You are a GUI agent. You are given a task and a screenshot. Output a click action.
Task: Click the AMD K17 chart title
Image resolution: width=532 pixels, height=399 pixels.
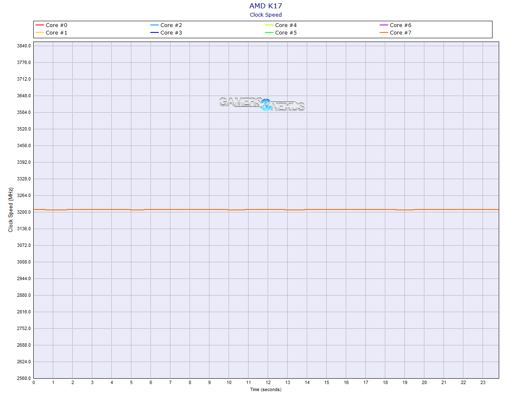pyautogui.click(x=266, y=6)
